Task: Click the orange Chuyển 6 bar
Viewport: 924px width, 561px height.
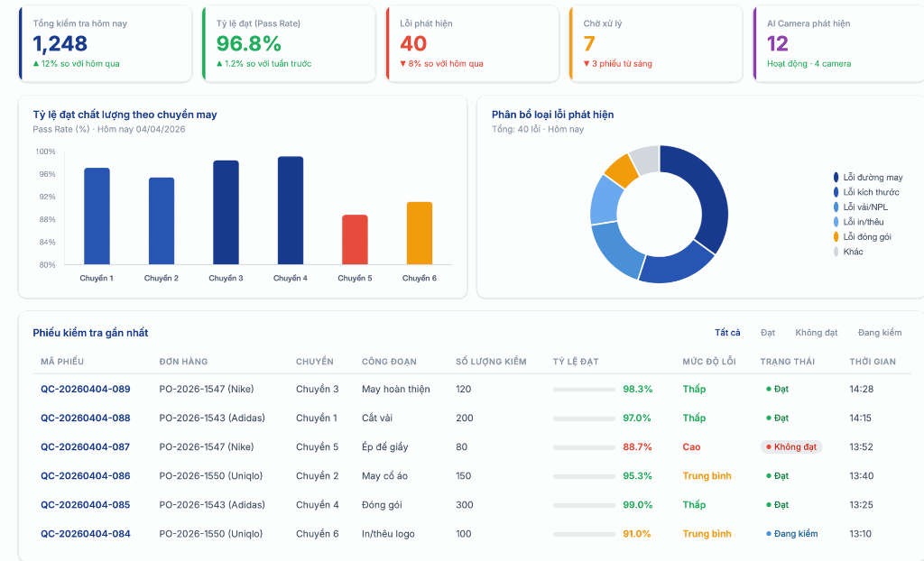Action: click(x=420, y=234)
